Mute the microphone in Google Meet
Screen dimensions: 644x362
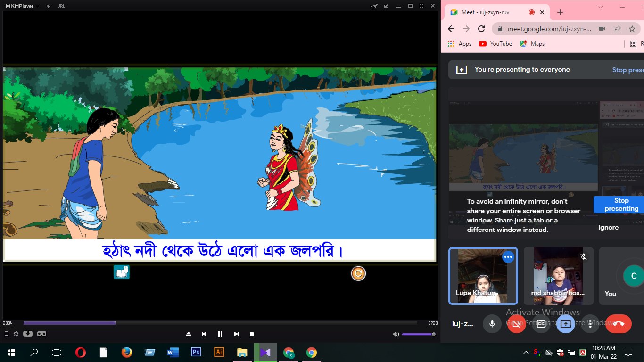tap(492, 324)
